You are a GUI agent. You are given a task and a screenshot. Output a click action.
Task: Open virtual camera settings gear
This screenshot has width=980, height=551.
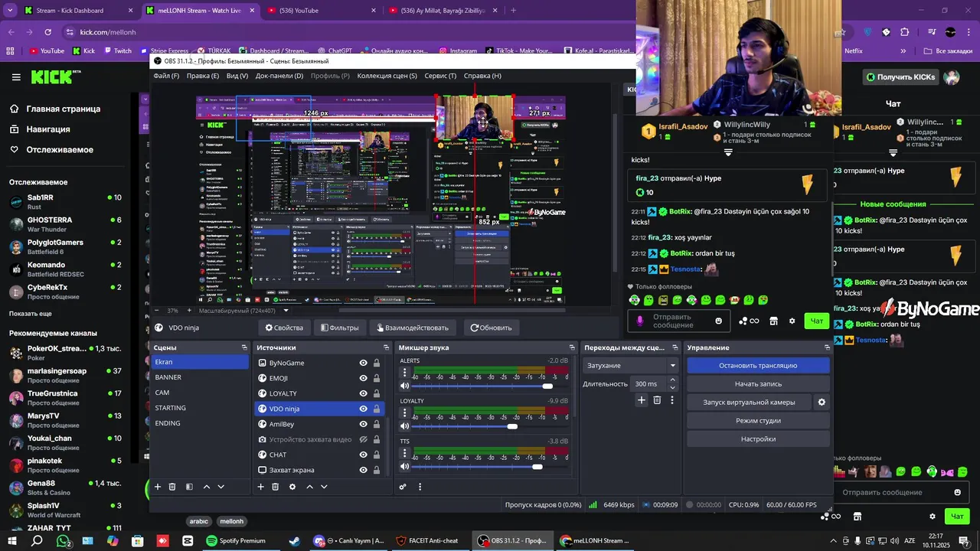[822, 402]
